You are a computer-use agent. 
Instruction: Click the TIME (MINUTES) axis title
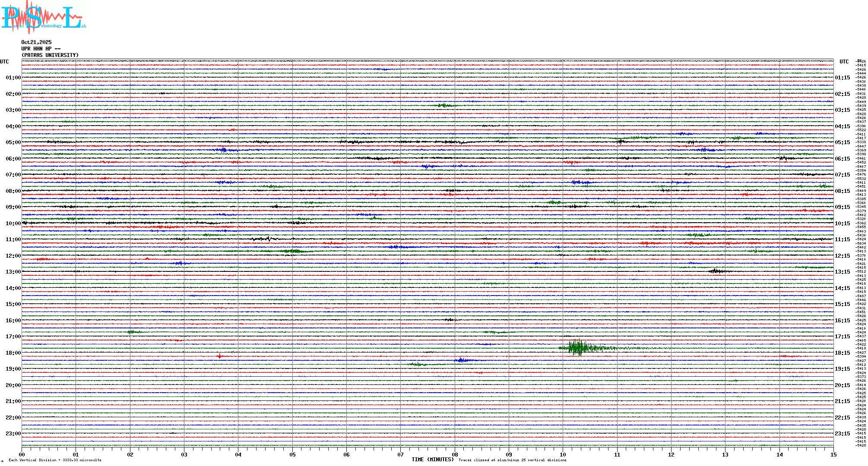(x=433, y=460)
